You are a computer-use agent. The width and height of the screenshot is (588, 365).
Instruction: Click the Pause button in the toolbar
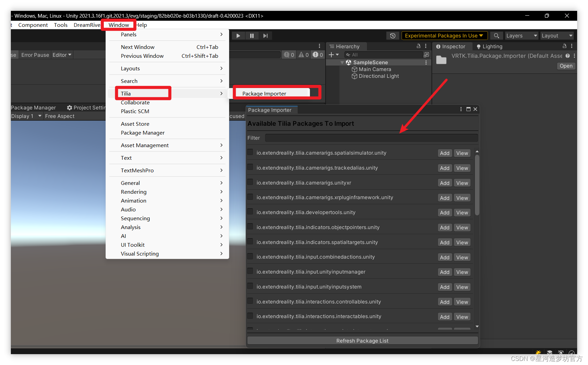pos(252,36)
